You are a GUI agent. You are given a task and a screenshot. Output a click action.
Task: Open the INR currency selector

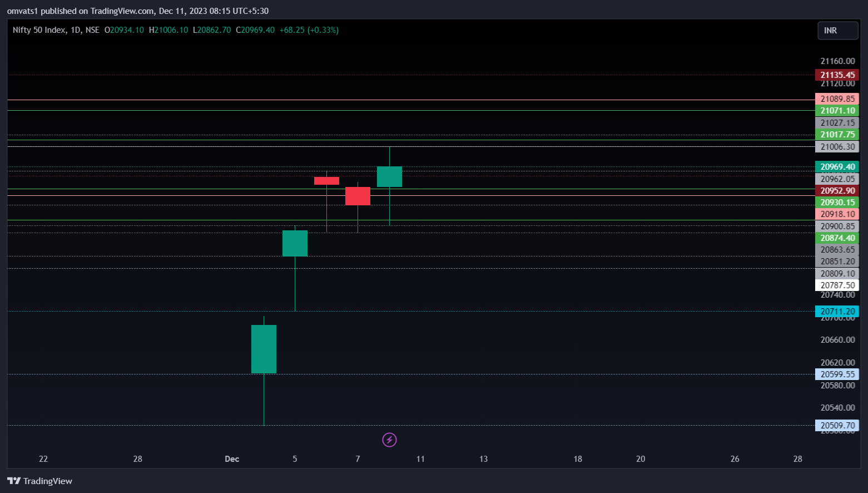pos(837,31)
